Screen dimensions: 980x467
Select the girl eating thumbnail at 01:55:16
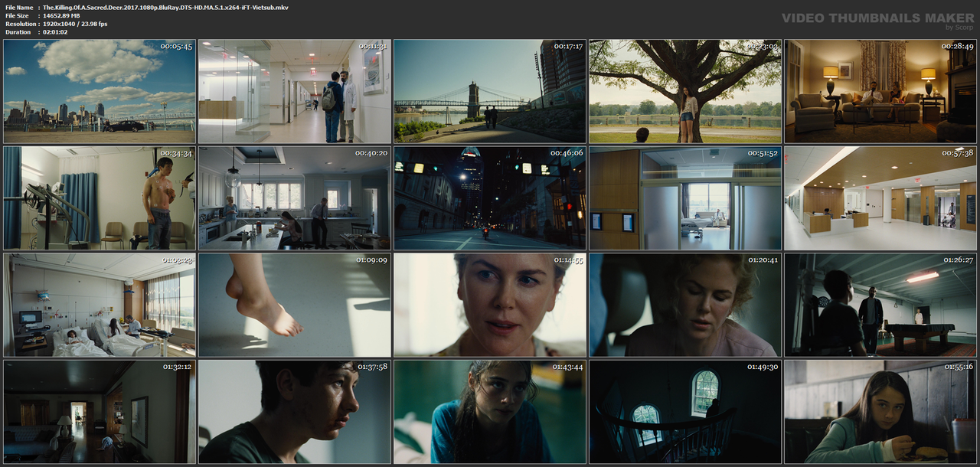(880, 412)
